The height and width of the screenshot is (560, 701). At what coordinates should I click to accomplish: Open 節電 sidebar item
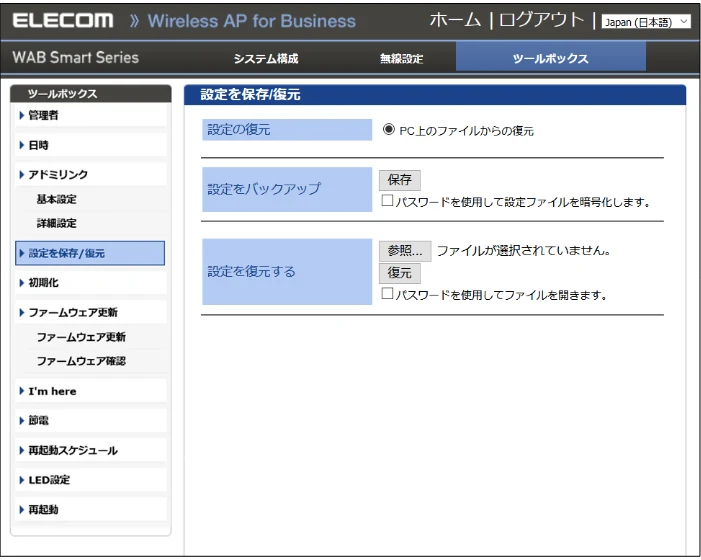90,421
